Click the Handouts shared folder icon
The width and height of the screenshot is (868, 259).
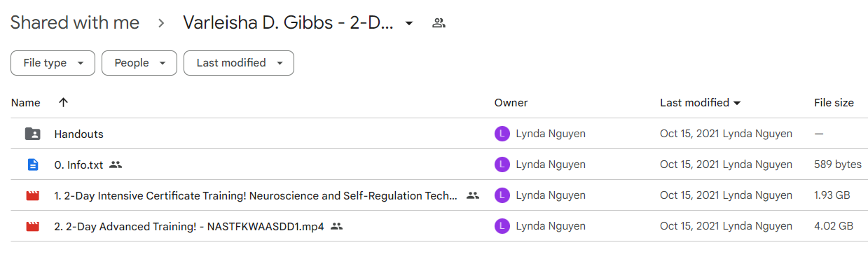tap(32, 134)
